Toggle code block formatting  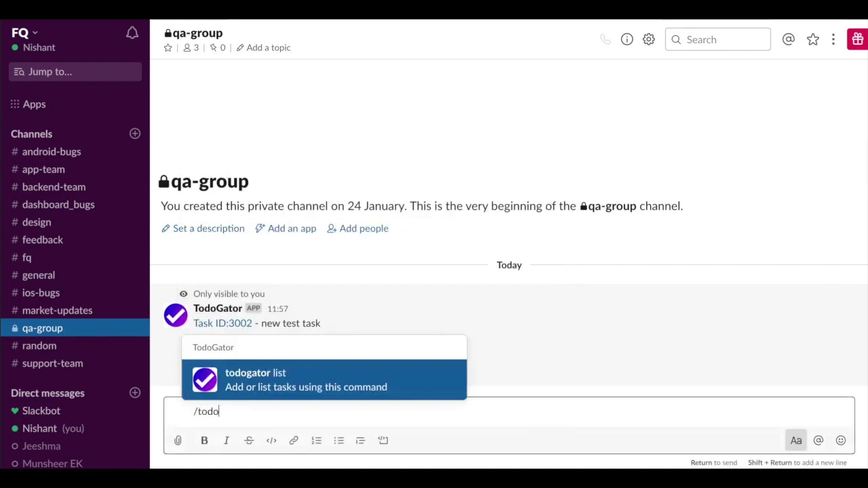click(383, 441)
